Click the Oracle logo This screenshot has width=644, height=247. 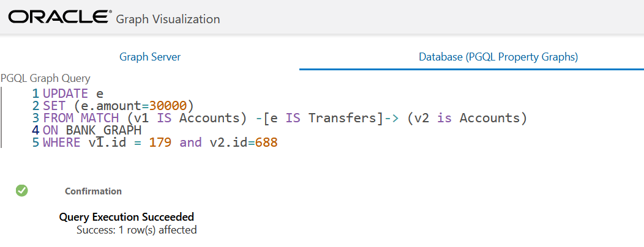(x=60, y=17)
